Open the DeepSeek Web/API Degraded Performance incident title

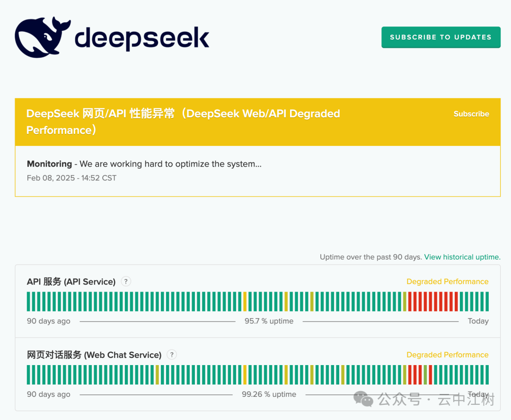coord(183,122)
